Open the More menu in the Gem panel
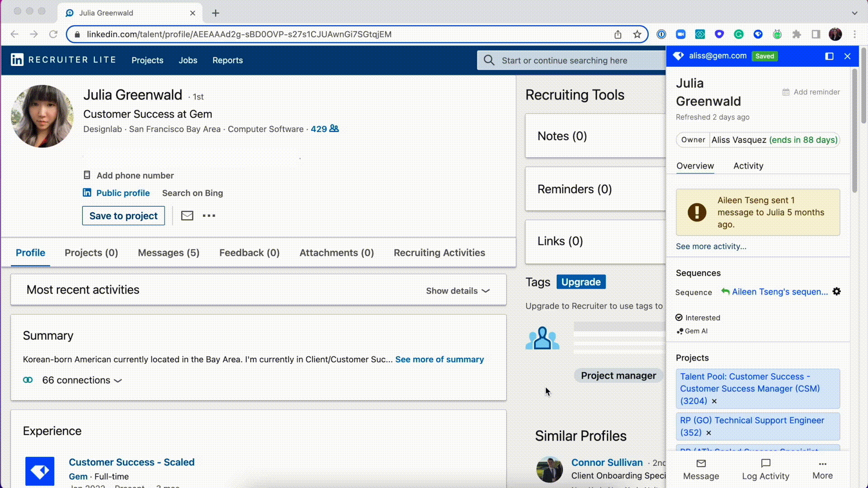This screenshot has height=488, width=868. coord(822,469)
